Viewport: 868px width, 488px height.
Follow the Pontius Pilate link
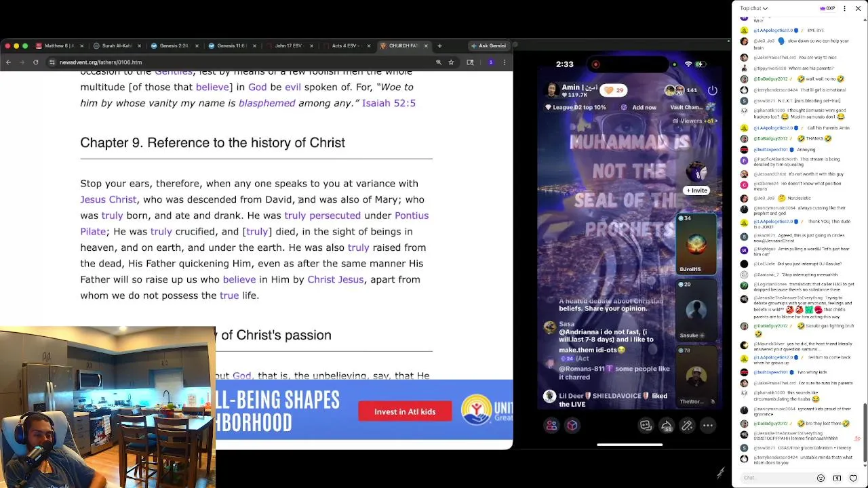(x=412, y=216)
